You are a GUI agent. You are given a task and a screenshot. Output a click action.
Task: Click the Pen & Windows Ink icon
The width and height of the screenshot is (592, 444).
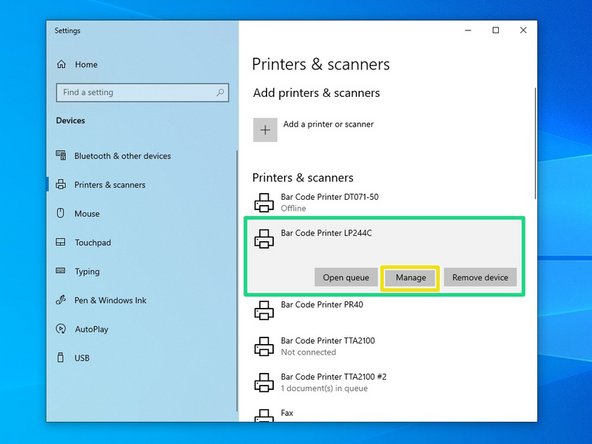pyautogui.click(x=61, y=300)
